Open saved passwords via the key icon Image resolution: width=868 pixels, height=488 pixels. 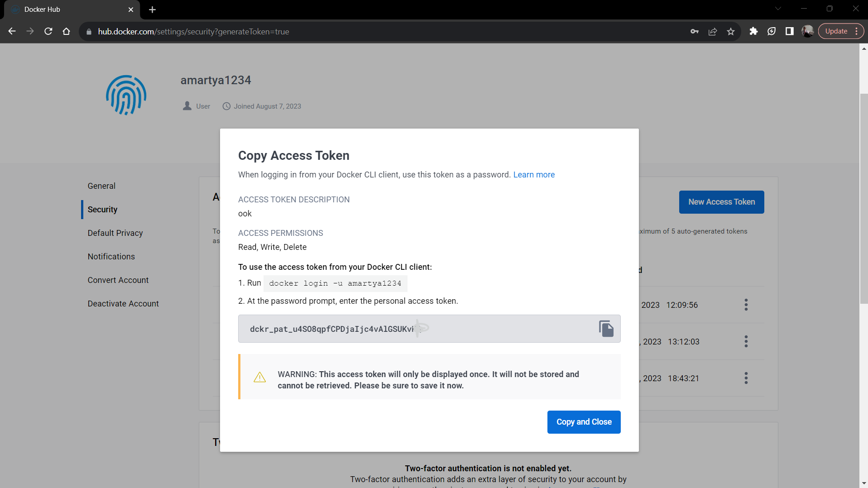[694, 31]
